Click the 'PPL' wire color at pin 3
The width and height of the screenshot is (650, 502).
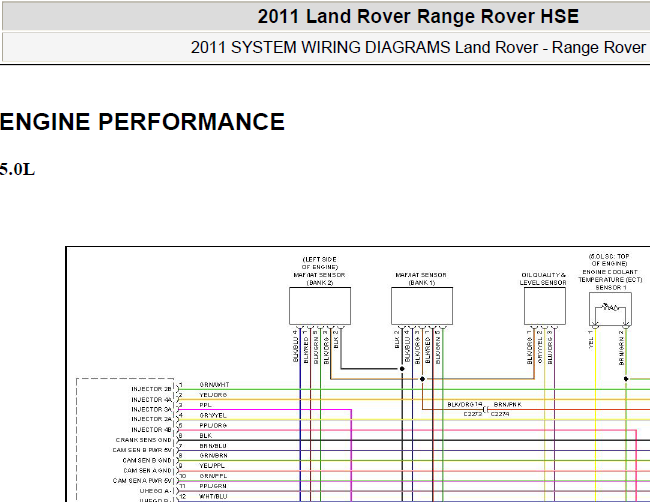click(205, 405)
